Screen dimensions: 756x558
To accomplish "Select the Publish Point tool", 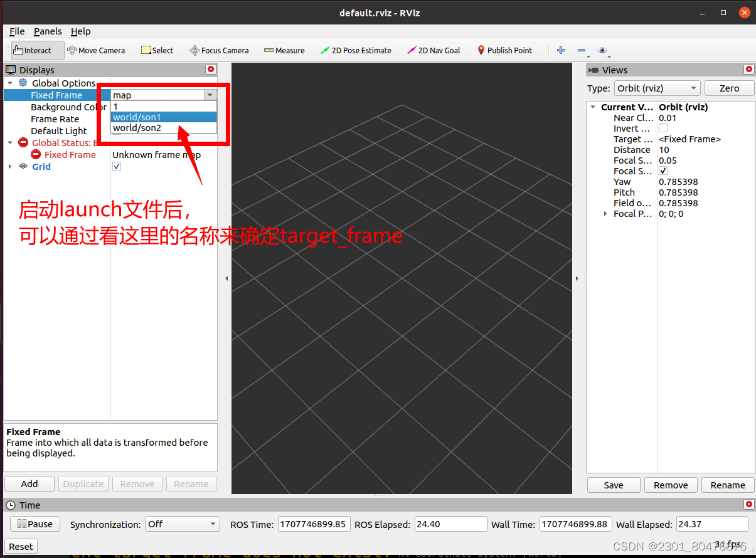I will pos(504,50).
